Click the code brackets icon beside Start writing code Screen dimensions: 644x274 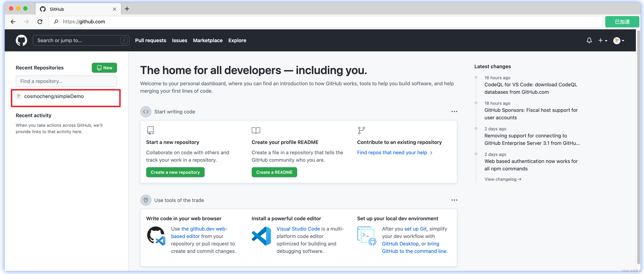146,112
